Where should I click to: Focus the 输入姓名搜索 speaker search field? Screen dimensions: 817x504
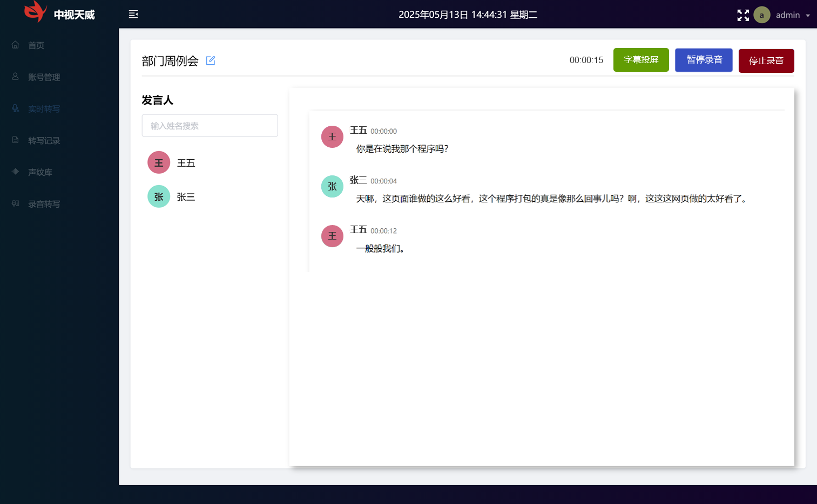tap(210, 126)
